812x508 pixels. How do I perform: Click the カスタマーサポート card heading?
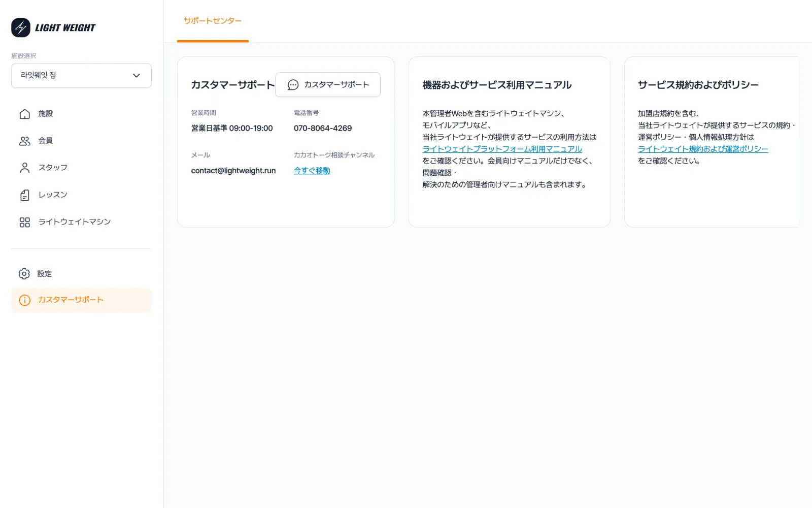[233, 85]
